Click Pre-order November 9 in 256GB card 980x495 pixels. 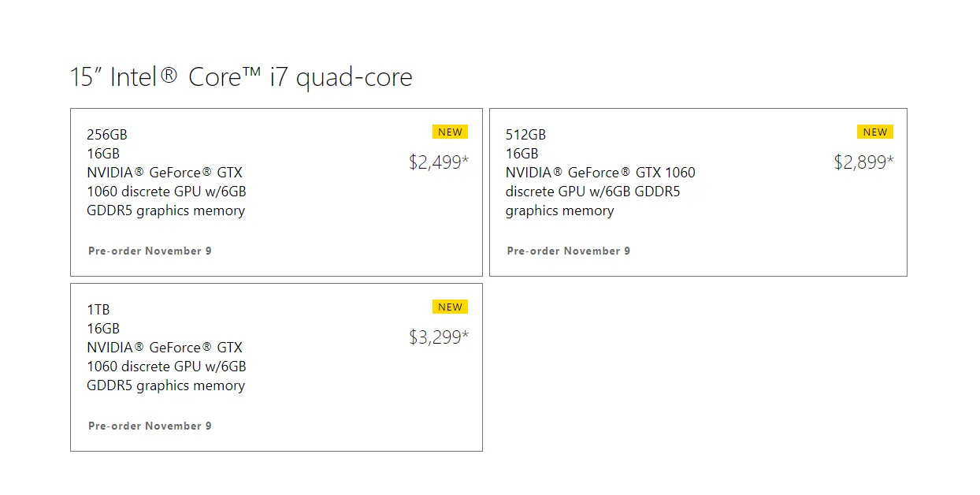pyautogui.click(x=150, y=251)
